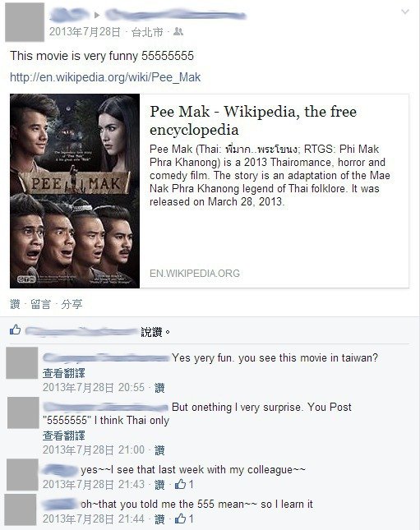Open the Pee_Mak Wikipedia URL link
This screenshot has width=420, height=530.
pyautogui.click(x=105, y=77)
